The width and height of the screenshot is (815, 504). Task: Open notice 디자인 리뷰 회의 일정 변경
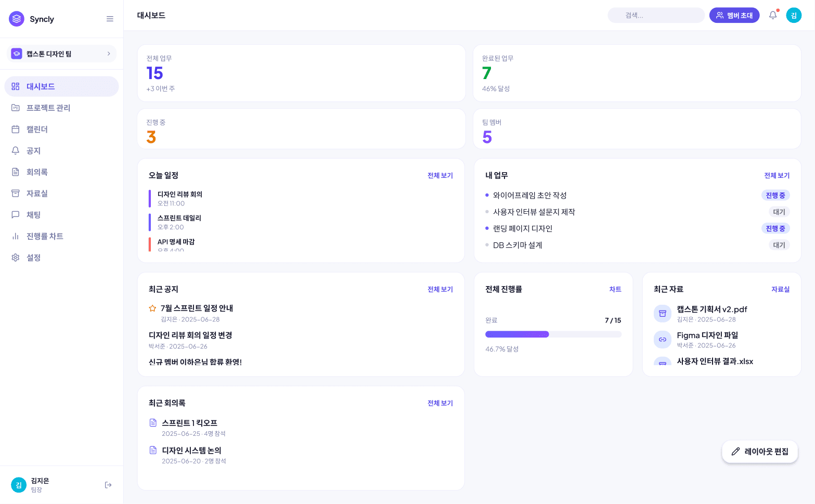[190, 335]
